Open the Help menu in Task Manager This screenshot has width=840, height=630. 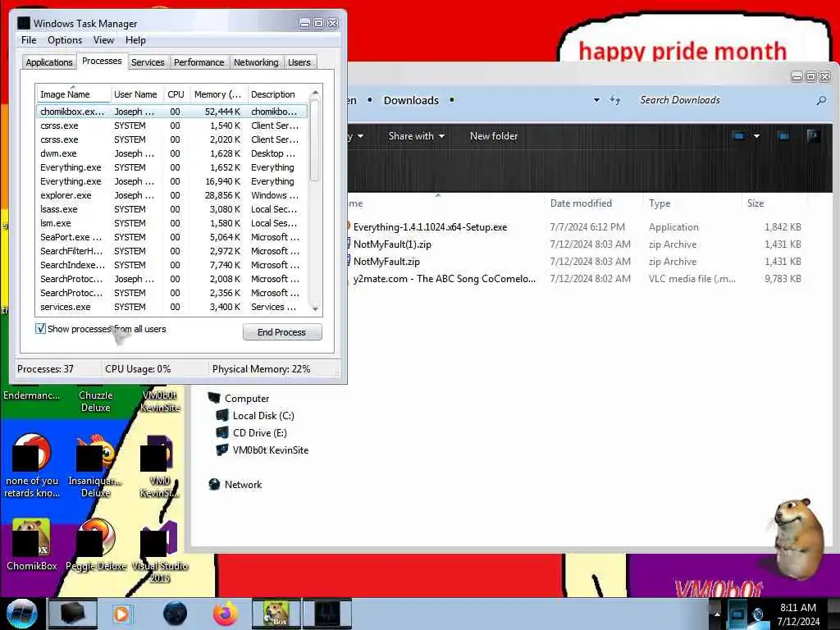[x=135, y=40]
